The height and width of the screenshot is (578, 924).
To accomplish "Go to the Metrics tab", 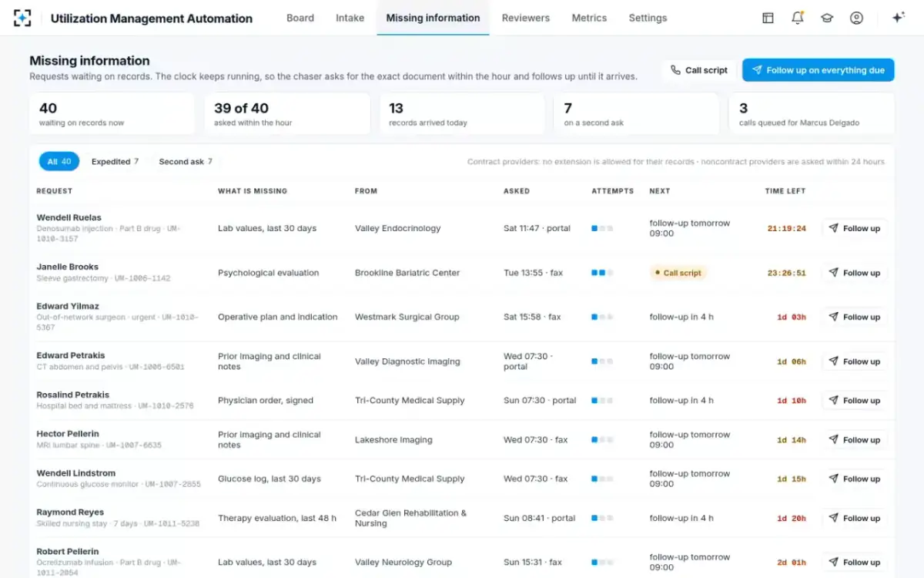I will 589,18.
